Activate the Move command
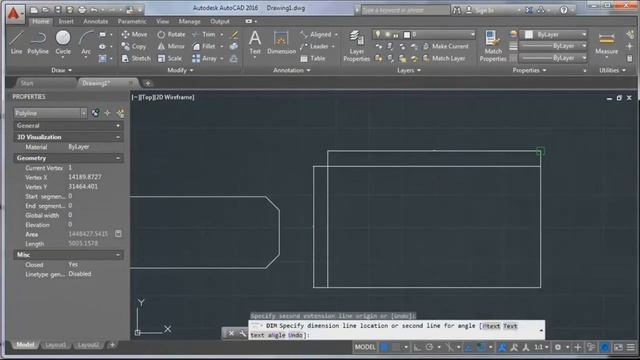 point(134,35)
